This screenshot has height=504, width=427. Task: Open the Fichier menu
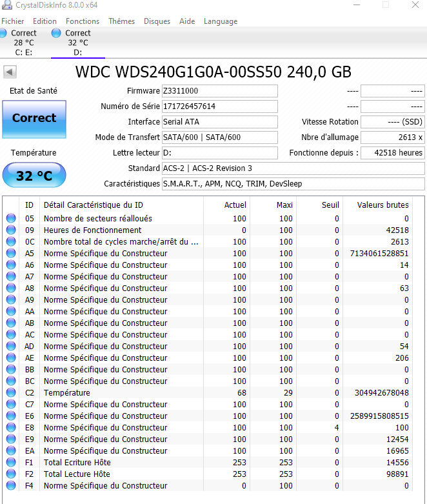tap(13, 21)
